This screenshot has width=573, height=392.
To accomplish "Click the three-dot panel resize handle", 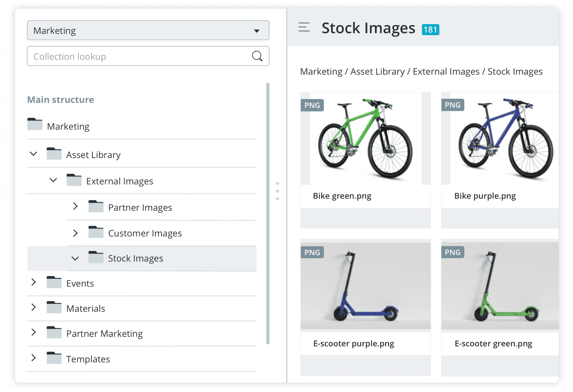I will (x=278, y=191).
